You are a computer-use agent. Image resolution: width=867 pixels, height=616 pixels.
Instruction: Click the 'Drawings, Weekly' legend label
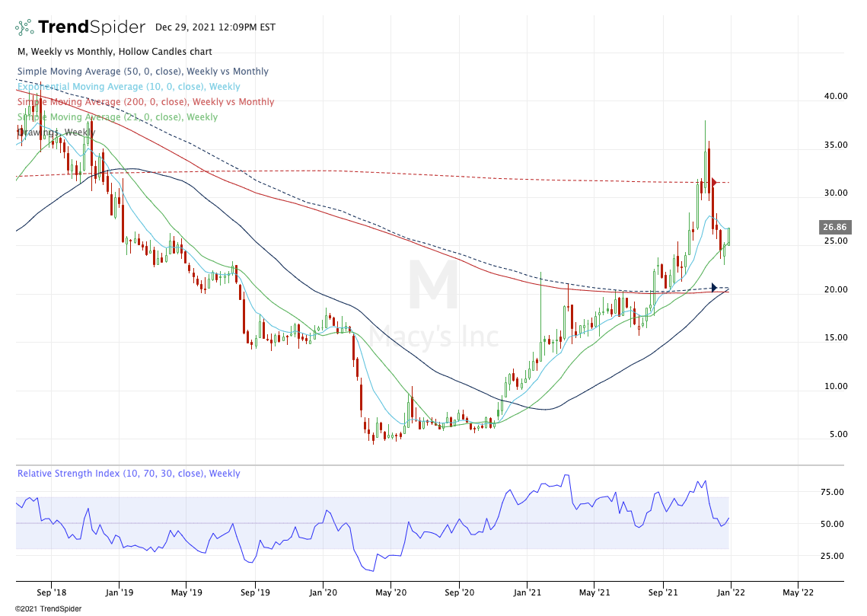[56, 132]
